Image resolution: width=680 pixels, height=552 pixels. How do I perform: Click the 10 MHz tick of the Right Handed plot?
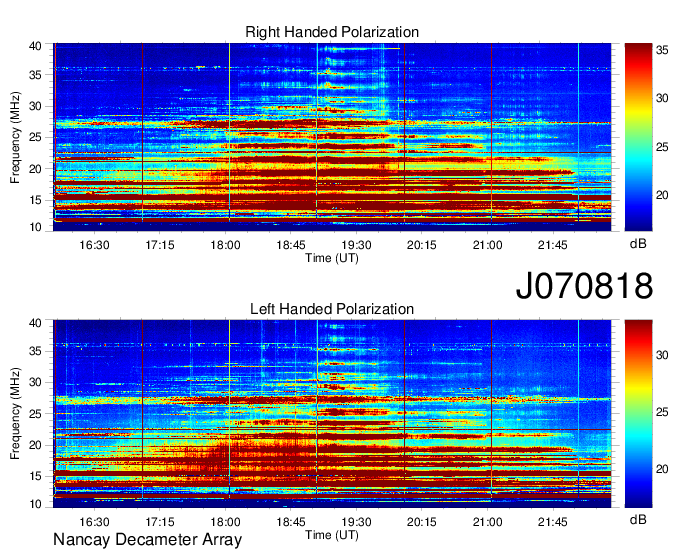pos(35,227)
